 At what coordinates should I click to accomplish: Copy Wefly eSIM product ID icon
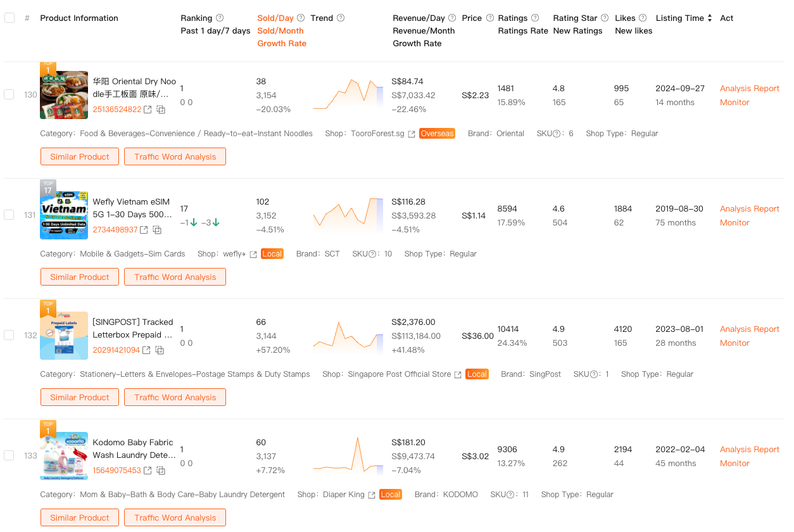click(x=157, y=230)
